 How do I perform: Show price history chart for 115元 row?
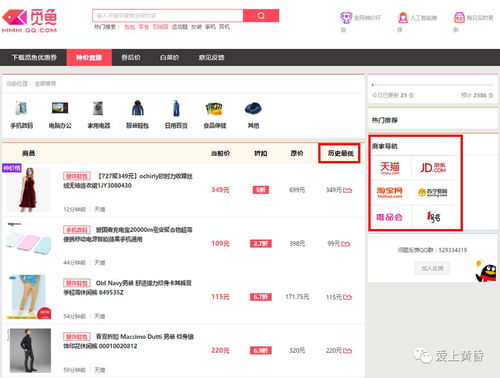point(348,297)
